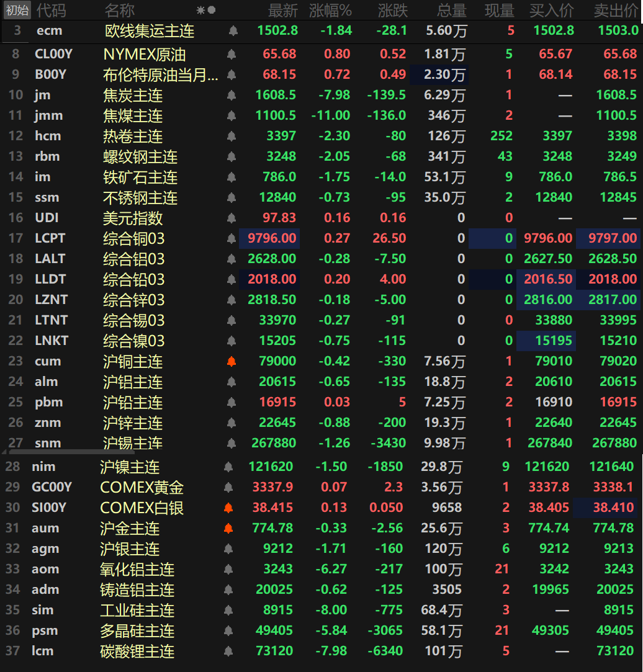Click the 代码 column header
The height and width of the screenshot is (672, 643).
(x=50, y=11)
